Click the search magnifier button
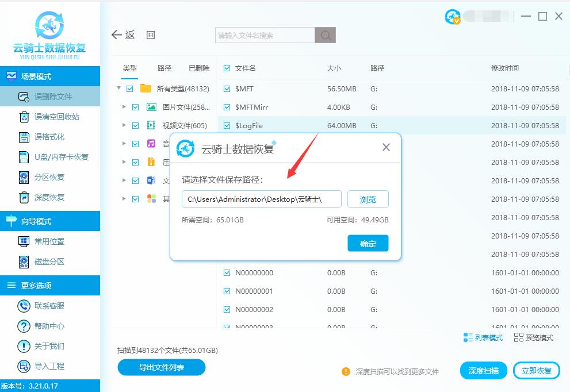The image size is (570, 392). pyautogui.click(x=326, y=35)
